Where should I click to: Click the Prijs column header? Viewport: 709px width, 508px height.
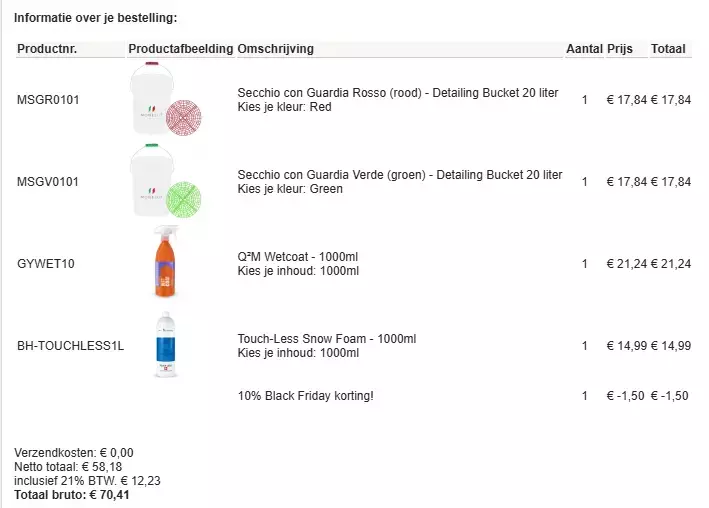[620, 49]
